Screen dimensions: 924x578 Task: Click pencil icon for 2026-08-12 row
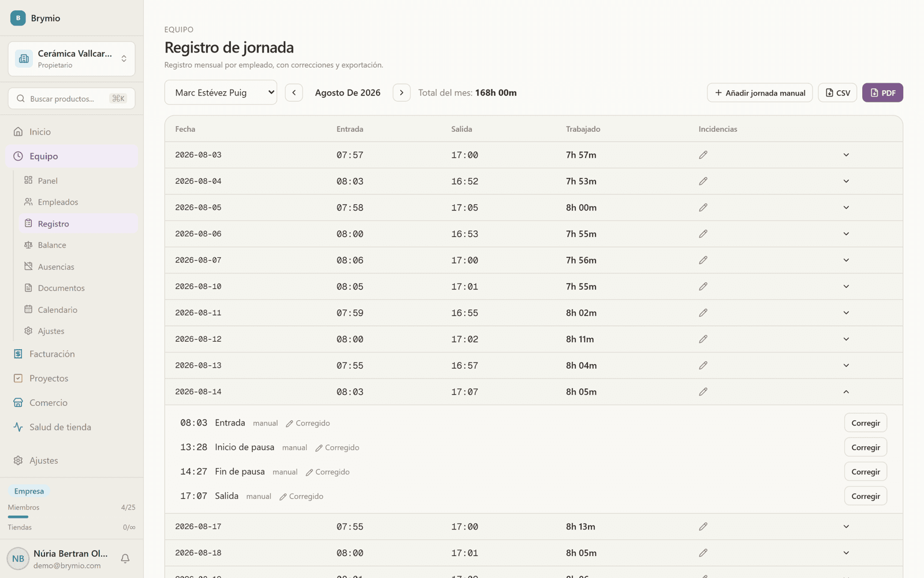[x=703, y=339]
